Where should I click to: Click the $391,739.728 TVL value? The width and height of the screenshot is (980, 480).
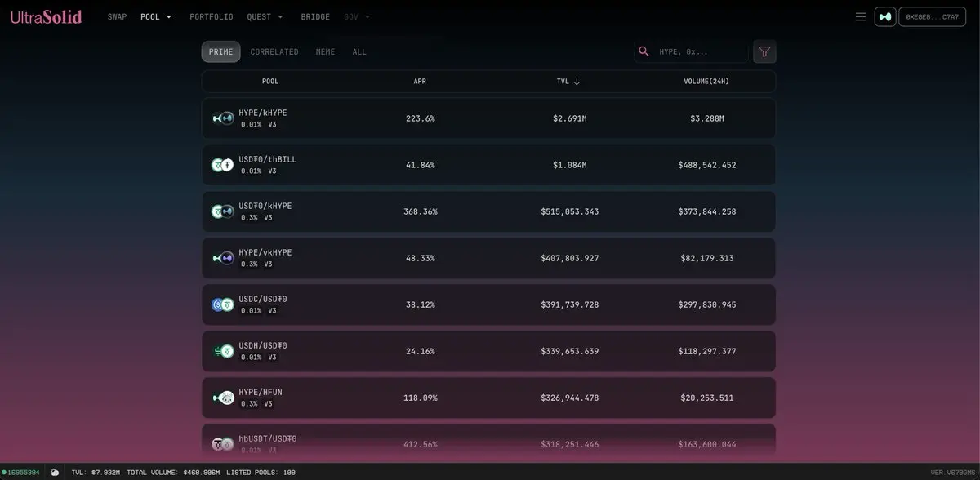[570, 304]
